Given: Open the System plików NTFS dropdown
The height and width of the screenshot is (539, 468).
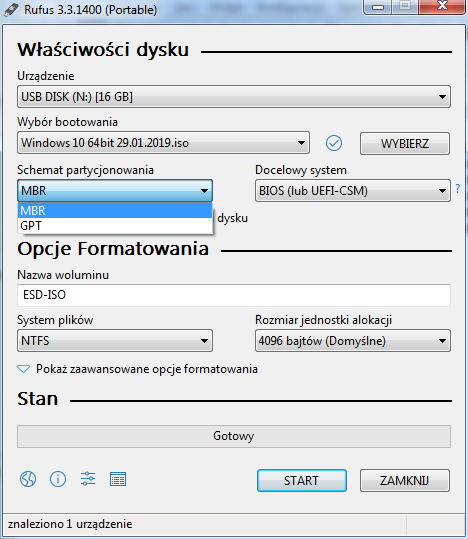Looking at the screenshot, I should tap(115, 341).
